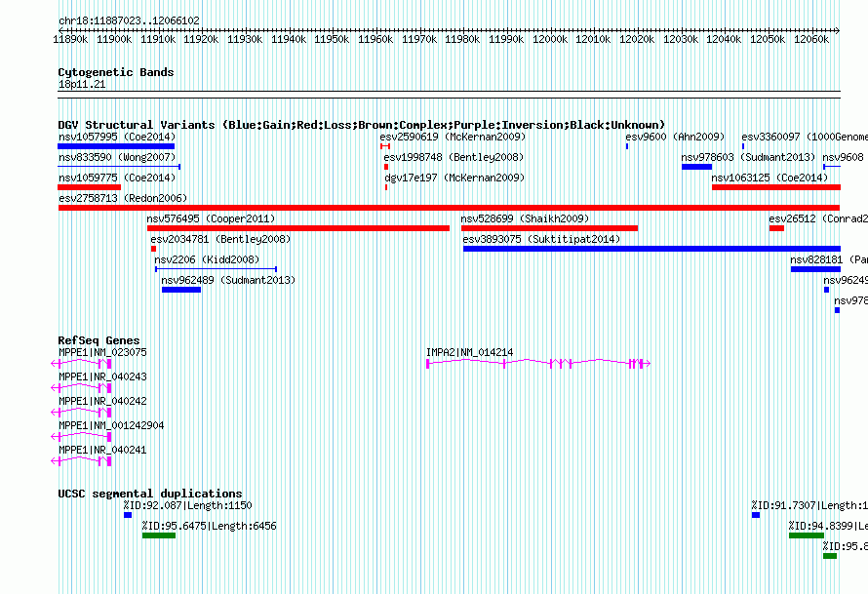Viewport: 868px width, 594px height.
Task: Select the nsv1063125 (Coe2014) red bar
Action: pos(776,187)
